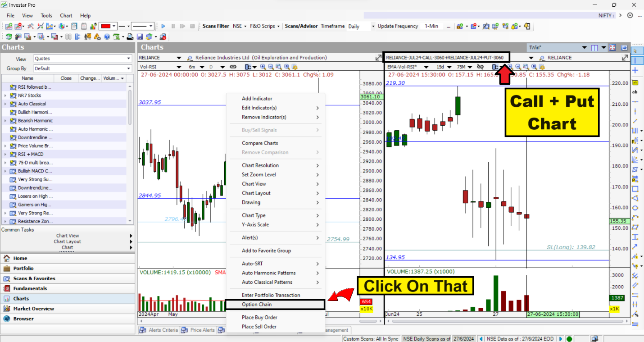Select the crosshair plus drawing tool

(x=635, y=70)
